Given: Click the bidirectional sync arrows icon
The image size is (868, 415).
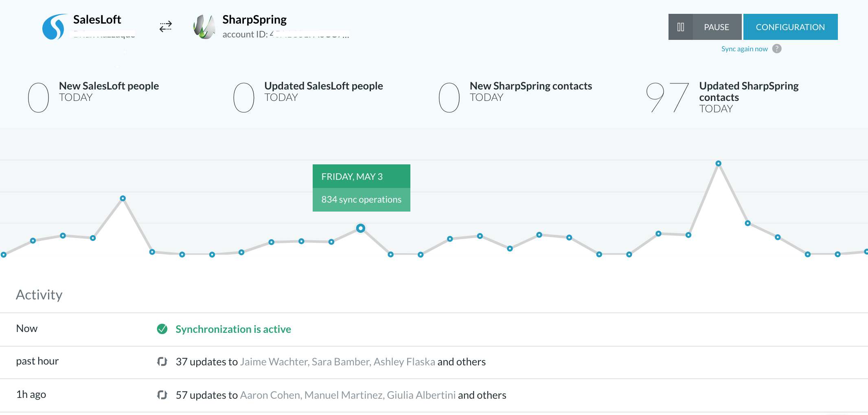Looking at the screenshot, I should (x=166, y=27).
